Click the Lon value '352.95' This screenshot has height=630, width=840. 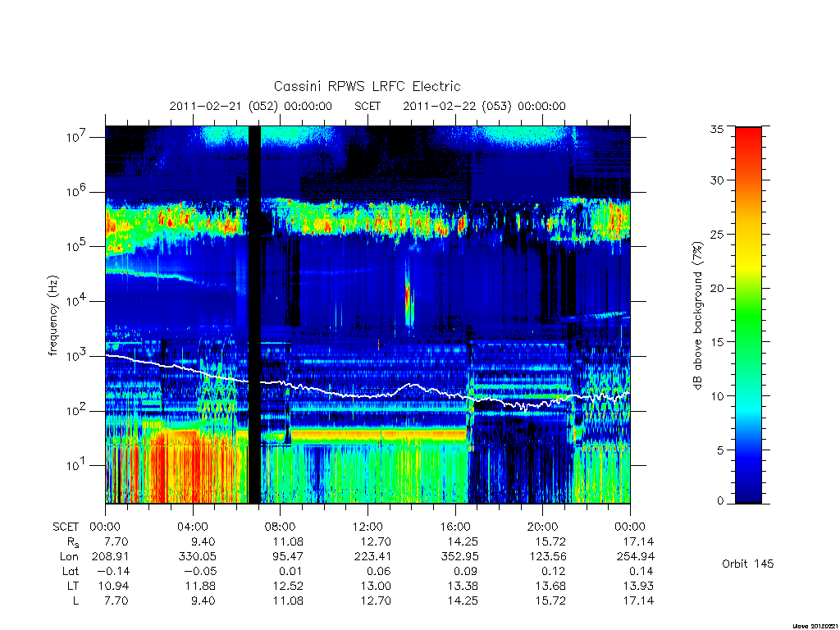pyautogui.click(x=459, y=557)
